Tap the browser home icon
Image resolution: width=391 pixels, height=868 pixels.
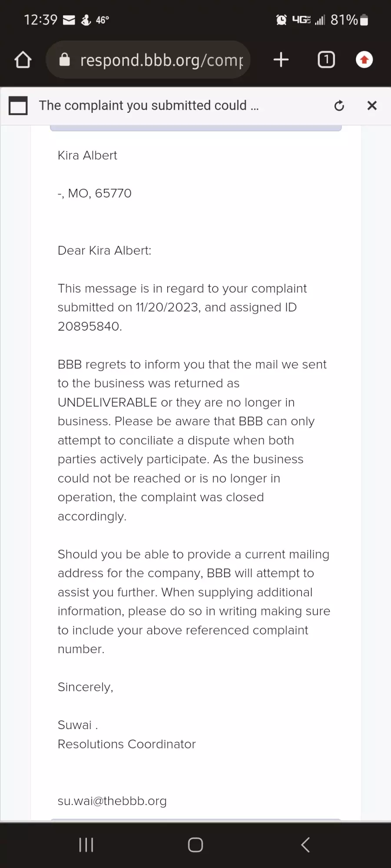click(x=23, y=60)
